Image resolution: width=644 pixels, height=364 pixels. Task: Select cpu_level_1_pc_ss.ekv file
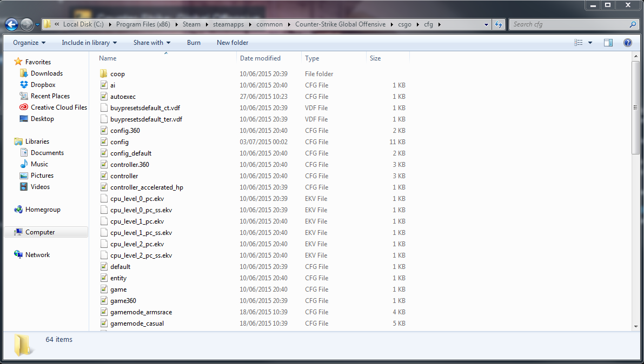coord(141,233)
